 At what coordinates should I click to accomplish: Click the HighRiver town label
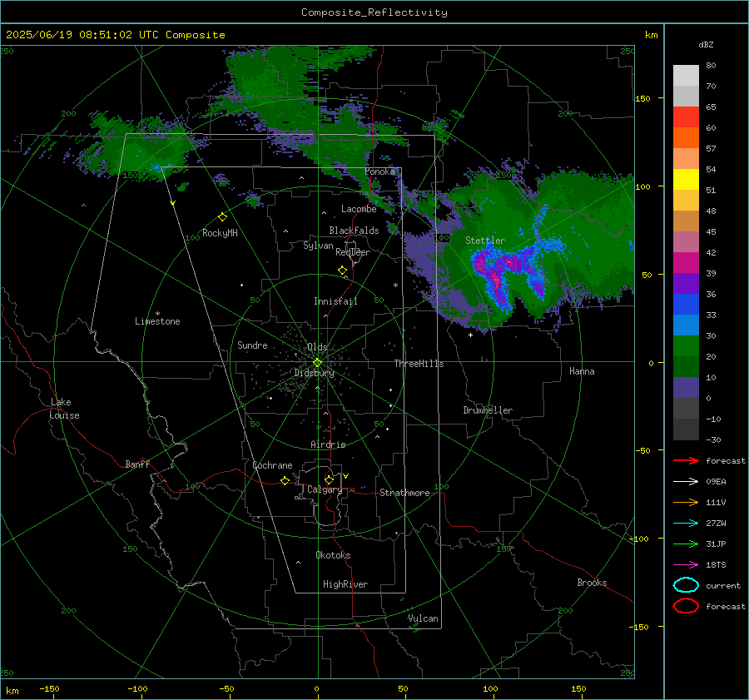pyautogui.click(x=345, y=584)
